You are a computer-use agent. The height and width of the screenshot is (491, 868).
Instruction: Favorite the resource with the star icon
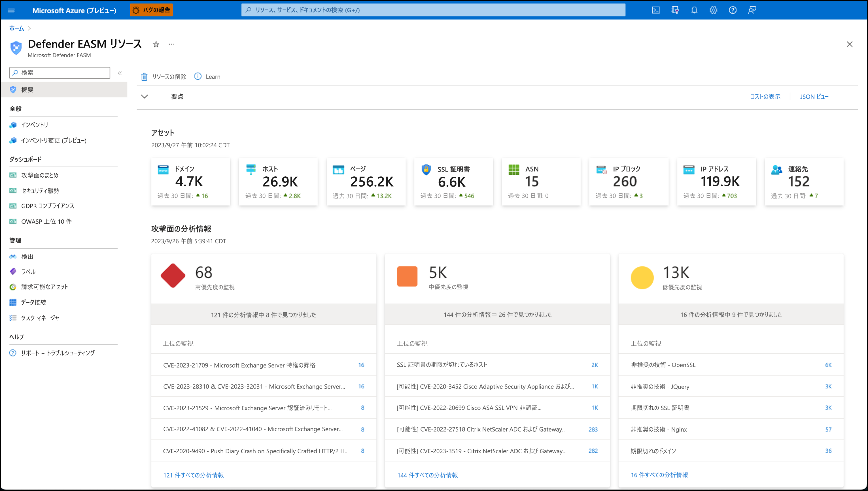point(156,44)
